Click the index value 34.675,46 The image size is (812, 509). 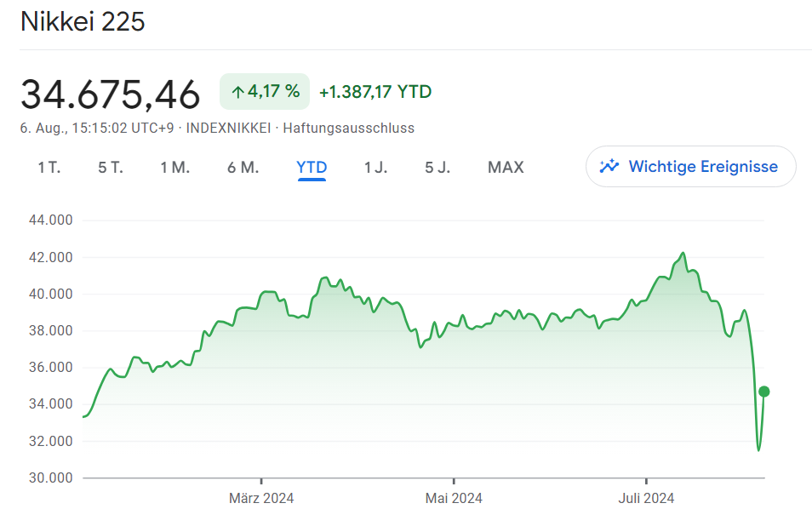tap(110, 94)
